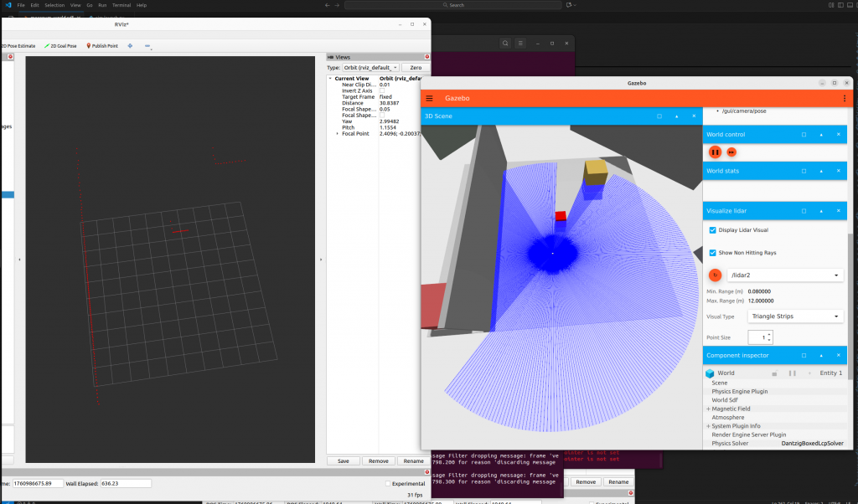
Task: Open the Gazebo vertical dots plugin menu
Action: [x=844, y=98]
